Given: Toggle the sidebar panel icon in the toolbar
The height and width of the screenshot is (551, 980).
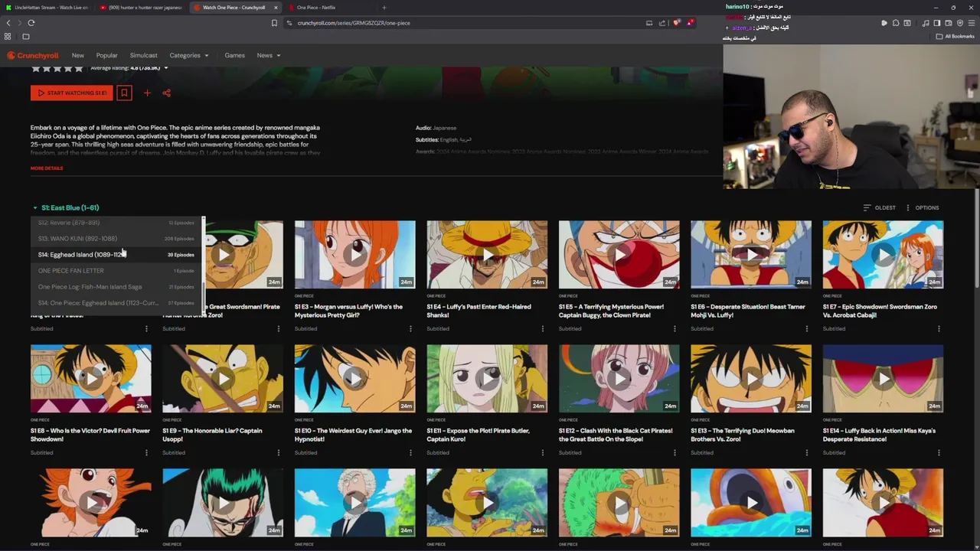Looking at the screenshot, I should 936,23.
